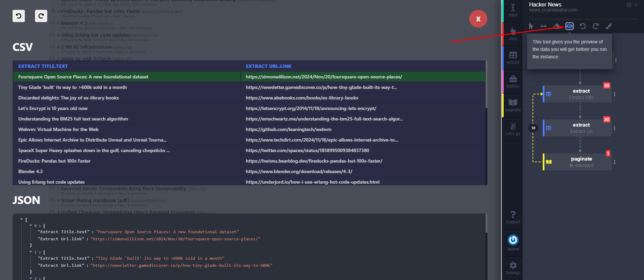Image resolution: width=644 pixels, height=280 pixels.
Task: Click the Let's go run button
Action: [x=513, y=129]
